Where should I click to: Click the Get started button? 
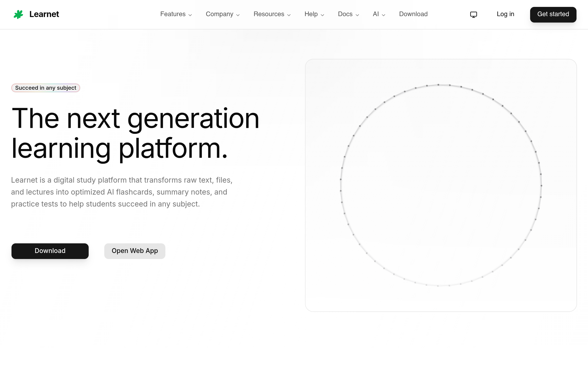coord(553,14)
